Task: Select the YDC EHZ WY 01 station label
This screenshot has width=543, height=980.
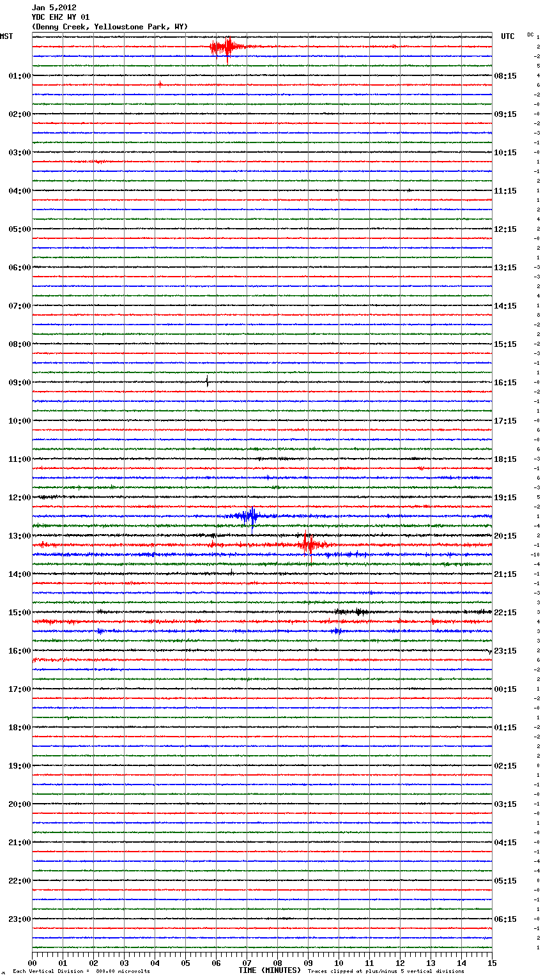Action: (x=61, y=17)
